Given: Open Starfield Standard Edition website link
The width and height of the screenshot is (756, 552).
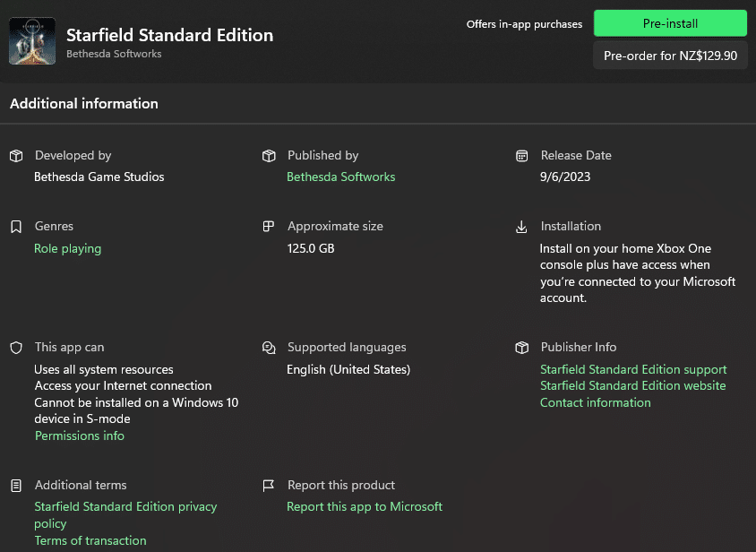Looking at the screenshot, I should 632,386.
